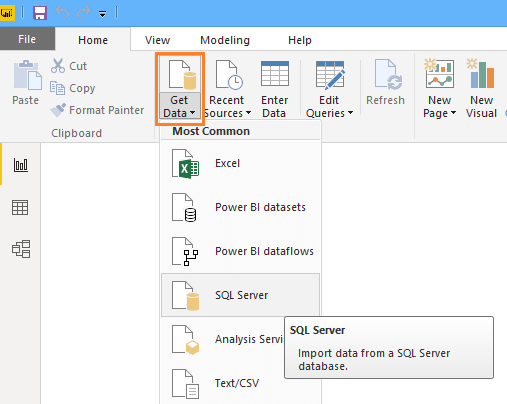Switch to the Data view table icon
This screenshot has height=404, width=507.
[20, 207]
